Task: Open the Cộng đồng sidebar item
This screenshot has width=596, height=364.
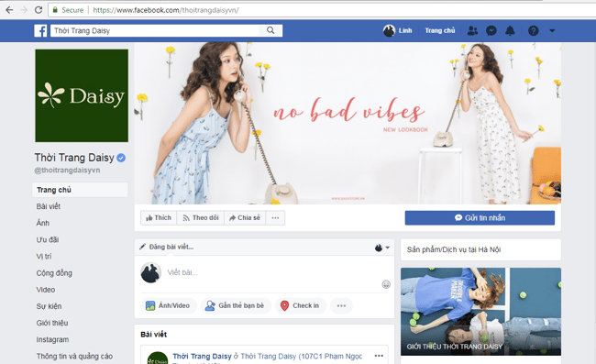Action: click(54, 273)
